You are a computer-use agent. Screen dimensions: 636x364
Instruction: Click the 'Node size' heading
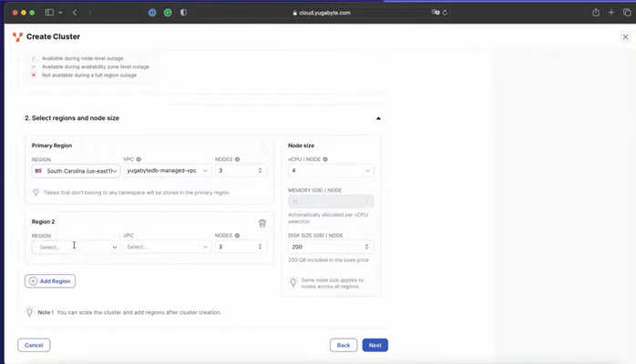click(x=301, y=146)
